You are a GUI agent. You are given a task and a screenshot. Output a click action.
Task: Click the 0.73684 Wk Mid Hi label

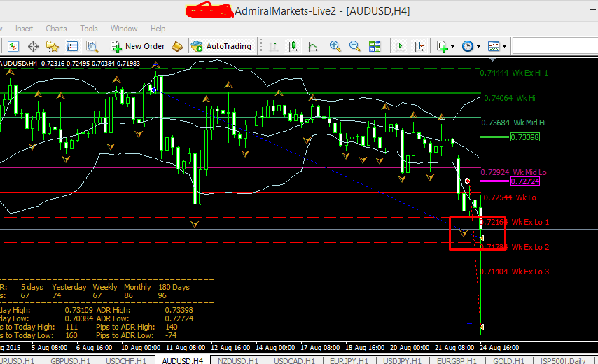pyautogui.click(x=513, y=122)
